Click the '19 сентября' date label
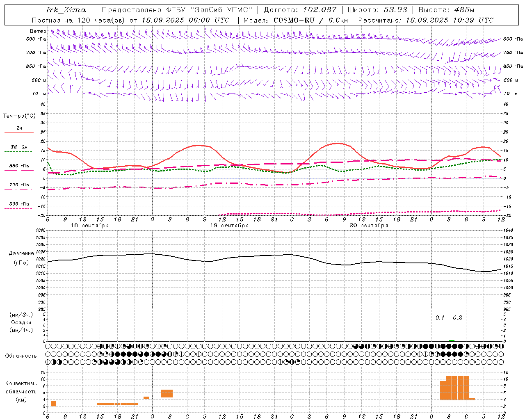The width and height of the screenshot is (525, 420). (x=229, y=226)
